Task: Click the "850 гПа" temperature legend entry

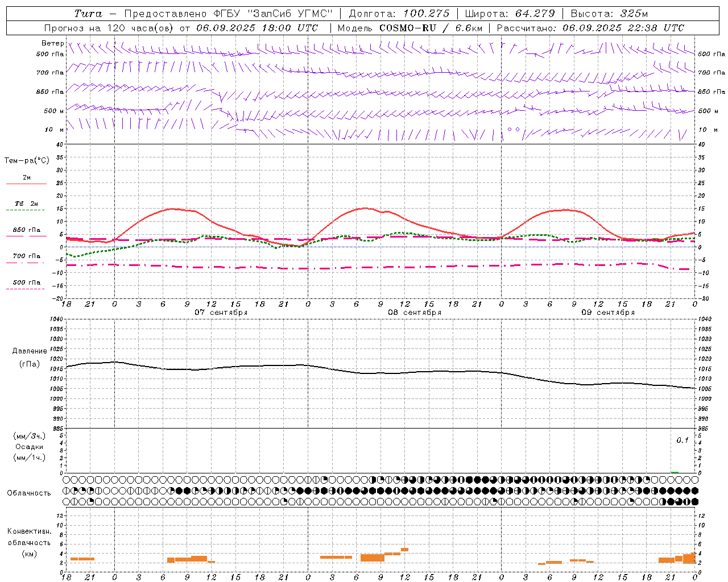Action: tap(27, 230)
